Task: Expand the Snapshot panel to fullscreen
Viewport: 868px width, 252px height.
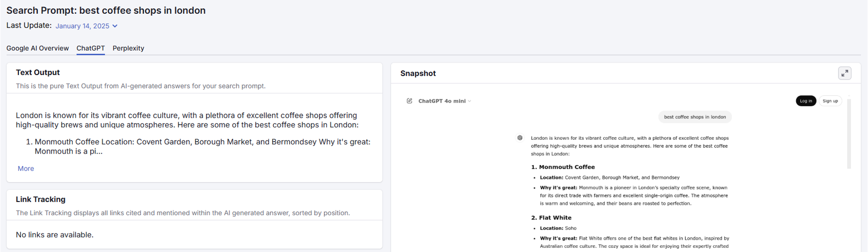Action: (845, 73)
